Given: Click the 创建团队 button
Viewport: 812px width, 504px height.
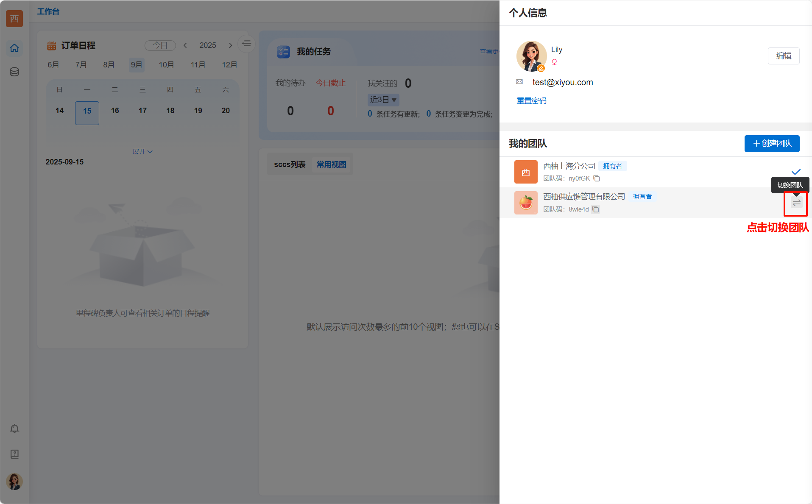Looking at the screenshot, I should coord(772,144).
